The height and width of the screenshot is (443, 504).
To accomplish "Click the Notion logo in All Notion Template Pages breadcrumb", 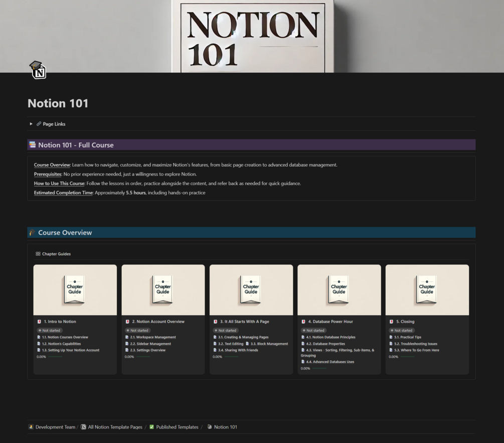I will click(83, 427).
